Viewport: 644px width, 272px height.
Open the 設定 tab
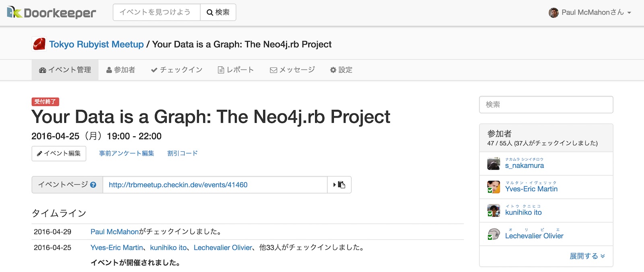tap(341, 70)
